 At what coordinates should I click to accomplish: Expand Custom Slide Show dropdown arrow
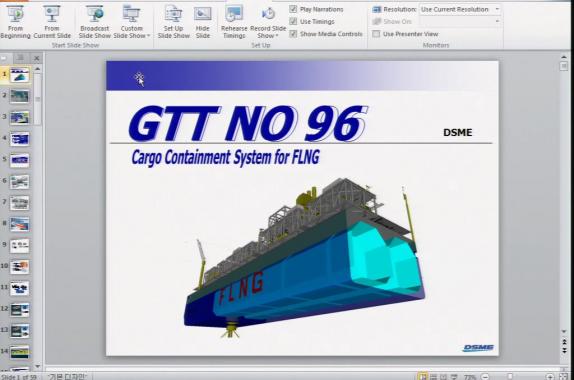coord(149,36)
